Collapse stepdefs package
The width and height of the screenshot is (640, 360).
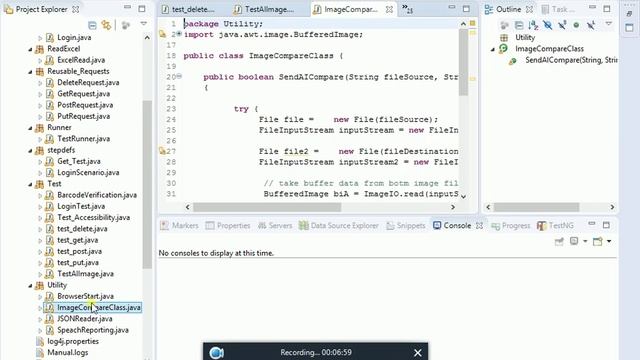(x=31, y=150)
